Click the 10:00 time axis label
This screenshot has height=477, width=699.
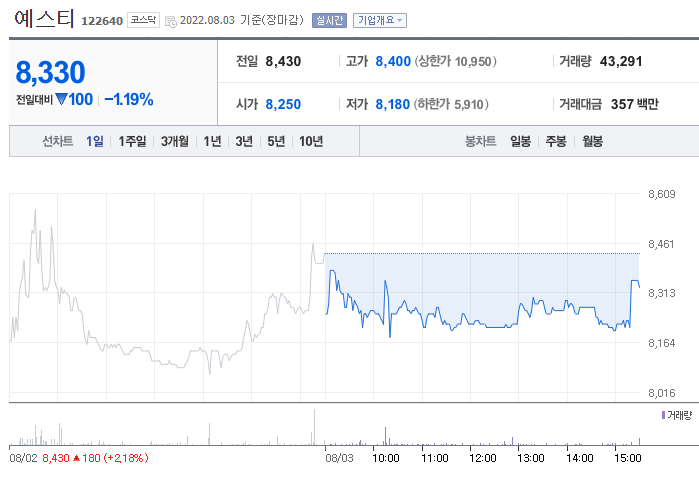tap(386, 458)
